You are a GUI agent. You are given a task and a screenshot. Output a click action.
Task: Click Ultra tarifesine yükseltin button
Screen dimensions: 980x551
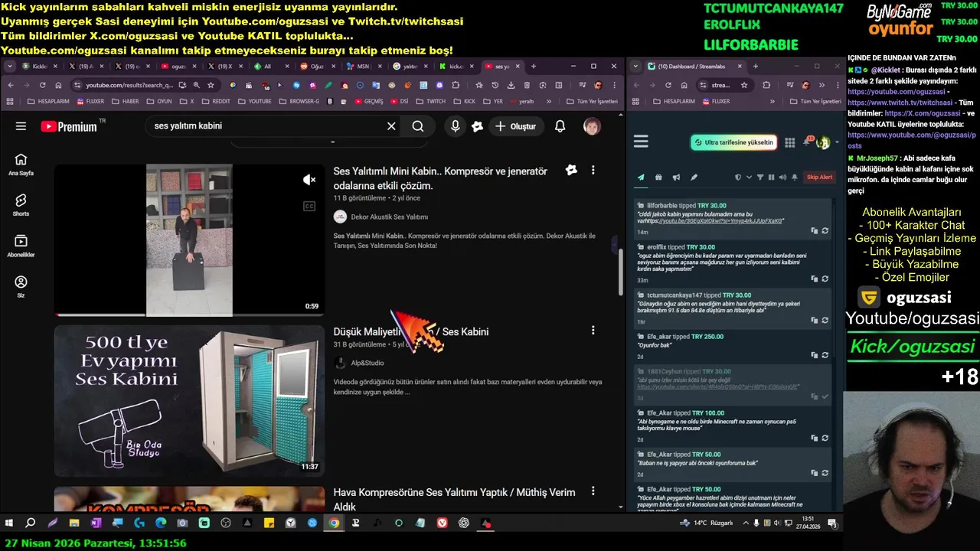[x=733, y=142]
